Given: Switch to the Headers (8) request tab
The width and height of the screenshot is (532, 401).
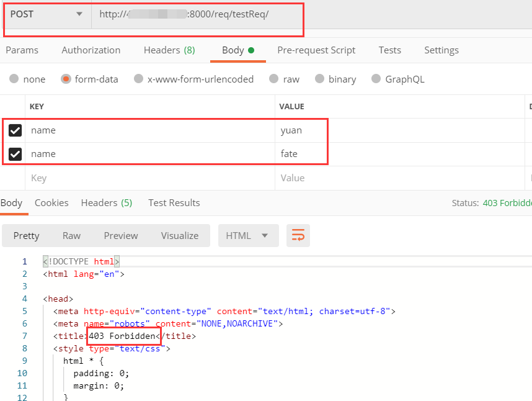Looking at the screenshot, I should click(x=169, y=50).
